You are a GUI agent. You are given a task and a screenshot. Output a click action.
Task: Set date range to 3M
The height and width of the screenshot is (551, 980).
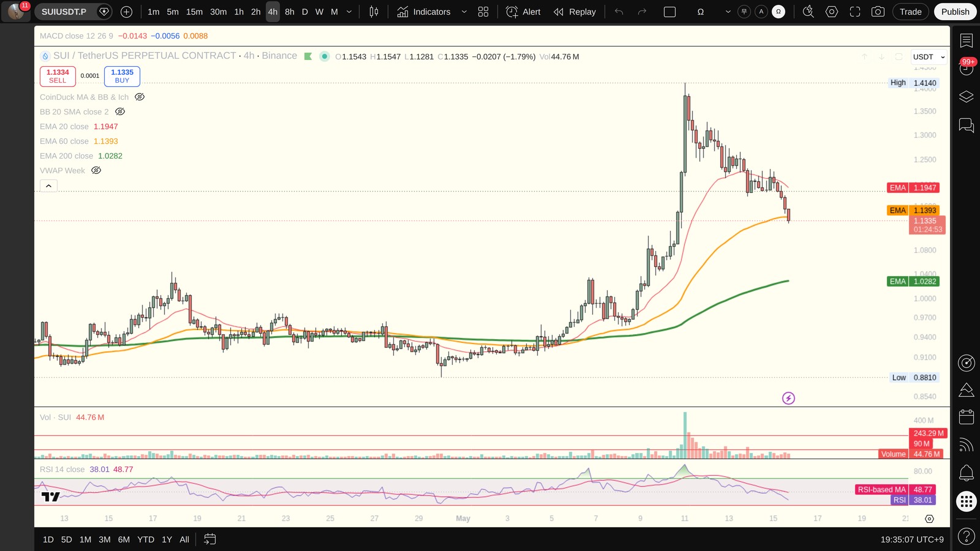105,539
